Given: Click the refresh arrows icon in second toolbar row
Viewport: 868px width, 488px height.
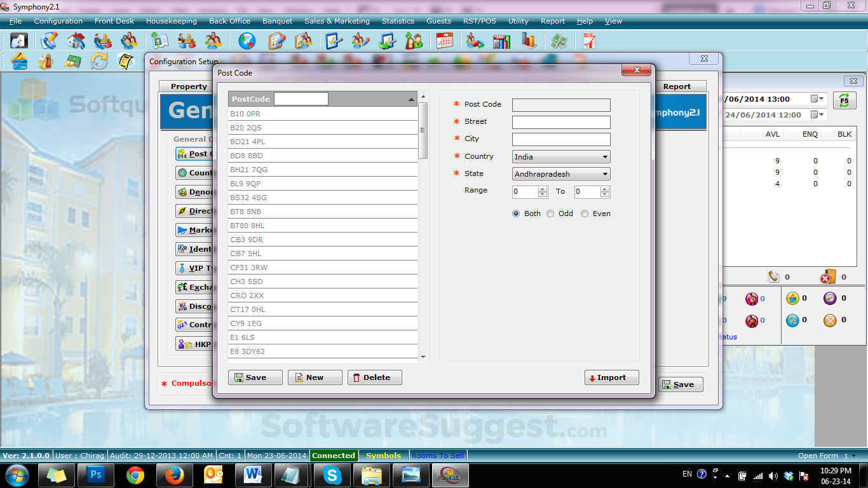Looking at the screenshot, I should coord(99,62).
